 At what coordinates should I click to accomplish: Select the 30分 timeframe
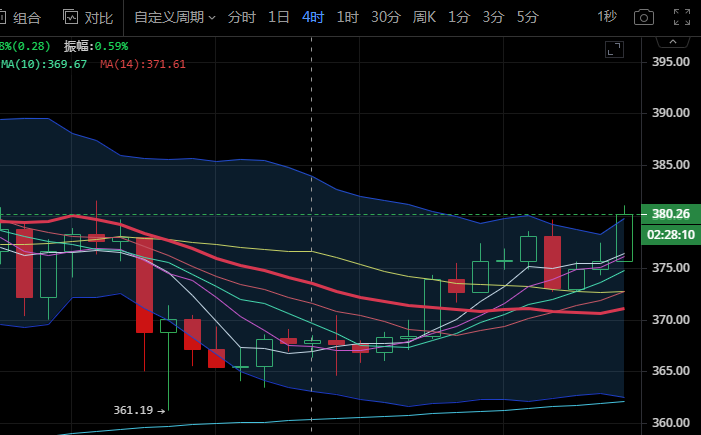[385, 17]
